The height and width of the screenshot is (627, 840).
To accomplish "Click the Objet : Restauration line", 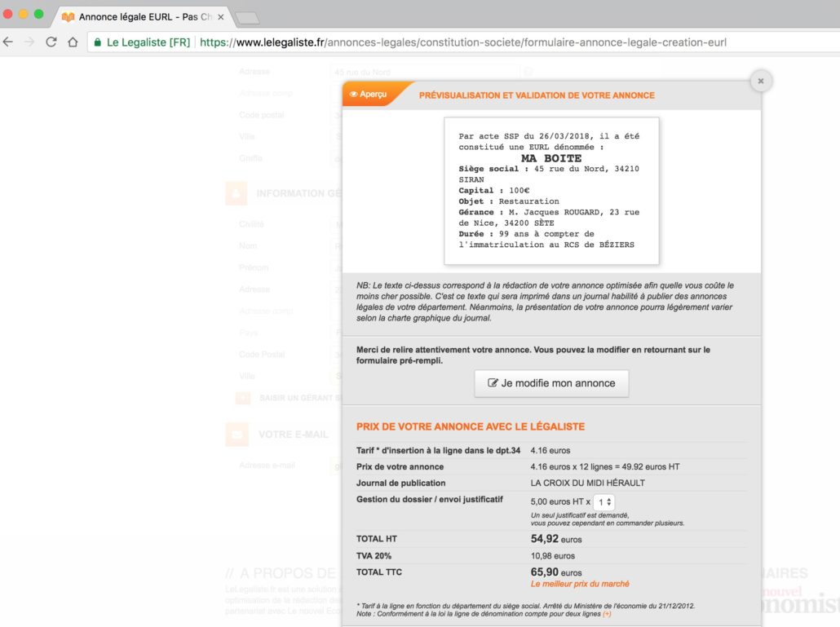I will click(509, 201).
